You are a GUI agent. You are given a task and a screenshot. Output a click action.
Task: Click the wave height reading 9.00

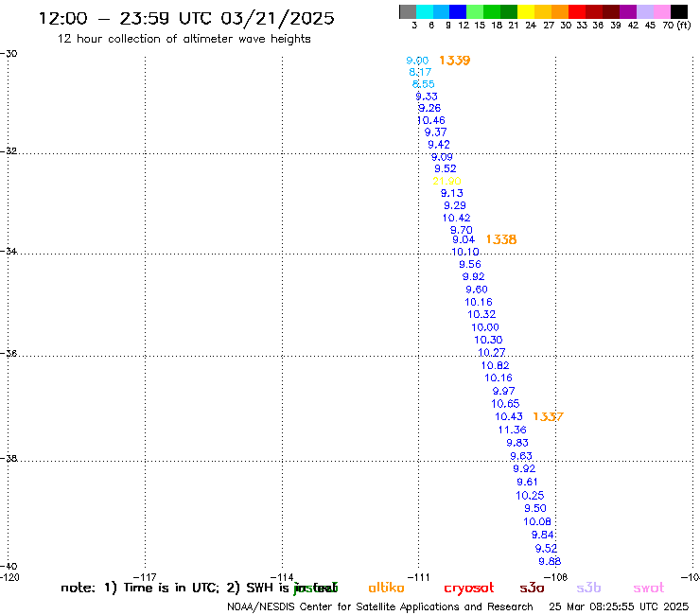coord(417,61)
